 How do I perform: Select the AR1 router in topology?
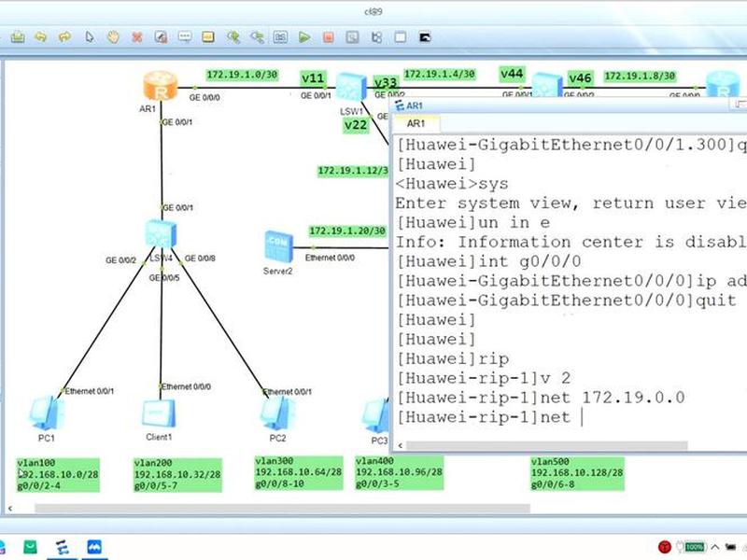click(161, 86)
